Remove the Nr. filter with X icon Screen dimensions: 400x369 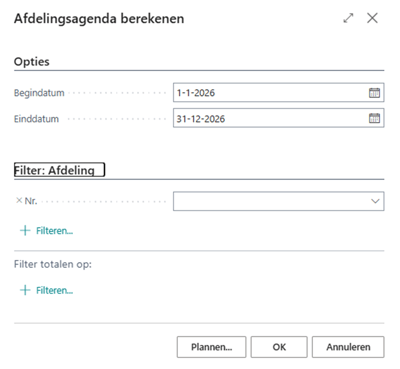(x=19, y=201)
